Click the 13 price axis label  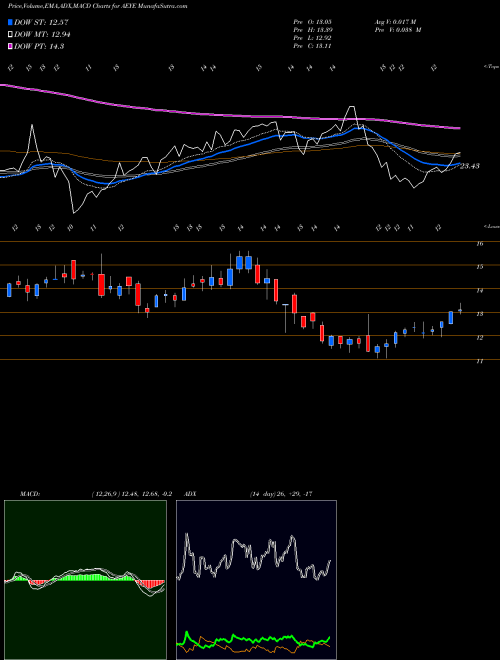tap(480, 314)
